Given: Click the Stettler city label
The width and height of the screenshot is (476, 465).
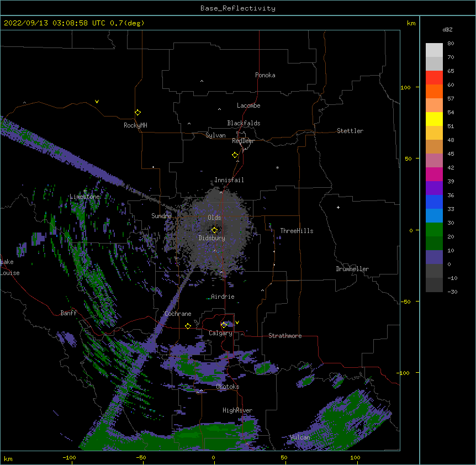Looking at the screenshot, I should (x=350, y=131).
